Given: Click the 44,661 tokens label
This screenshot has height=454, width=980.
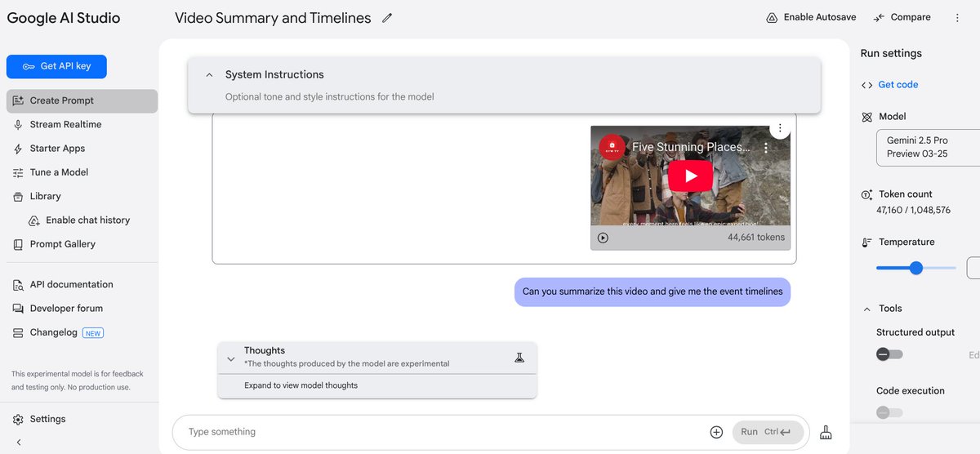Looking at the screenshot, I should click(756, 238).
